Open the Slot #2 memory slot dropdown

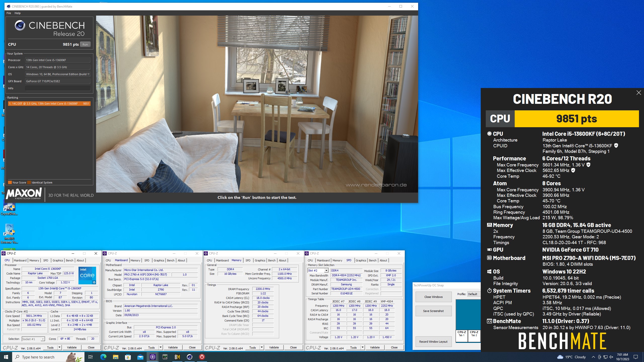coord(318,270)
